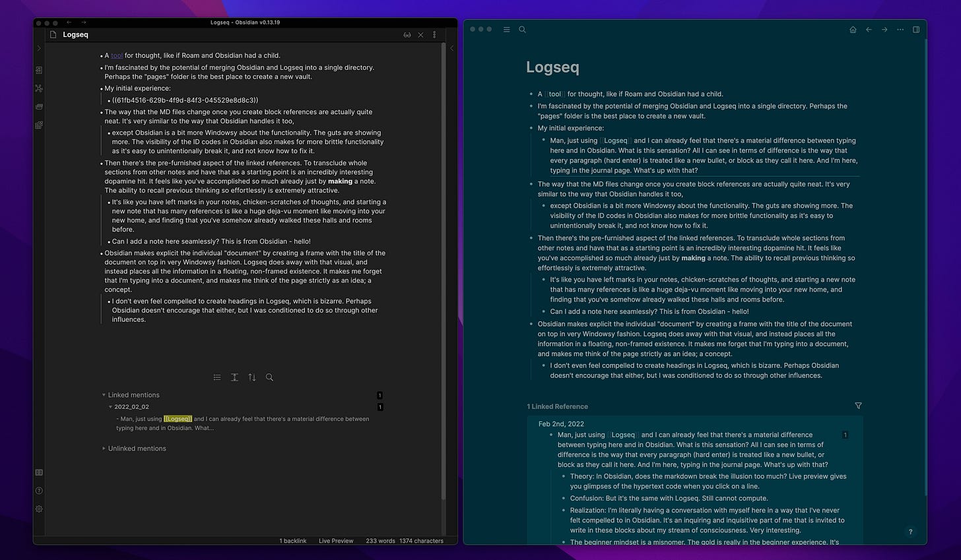Change sort order in Obsidian backlinks
This screenshot has width=961, height=560.
click(252, 377)
